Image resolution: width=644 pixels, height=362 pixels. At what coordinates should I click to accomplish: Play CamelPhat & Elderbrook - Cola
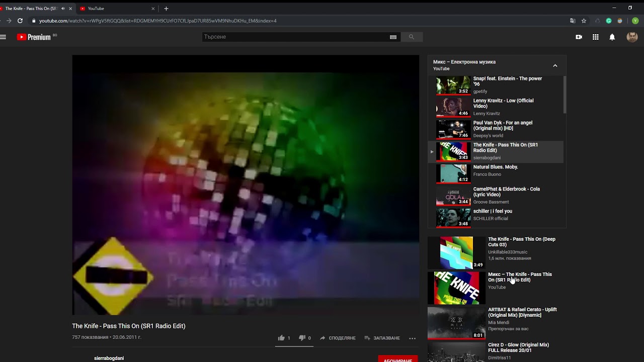pyautogui.click(x=496, y=196)
